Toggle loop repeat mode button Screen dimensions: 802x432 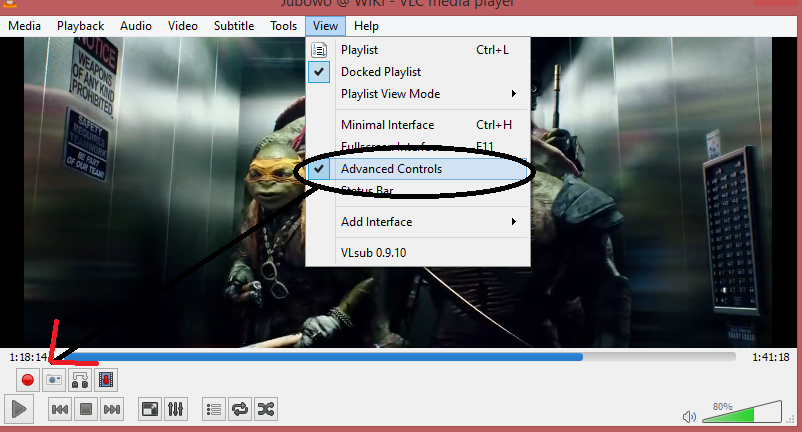[240, 409]
